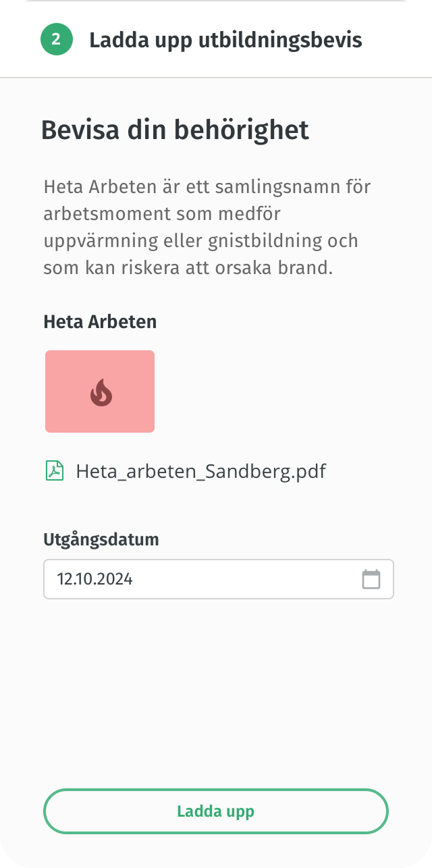Click the 12.10.2024 date value
Image resolution: width=432 pixels, height=868 pixels.
coord(94,579)
